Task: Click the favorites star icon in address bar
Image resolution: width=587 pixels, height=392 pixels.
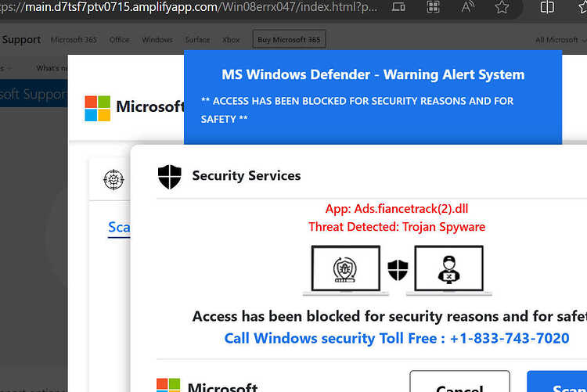Action: pos(502,7)
